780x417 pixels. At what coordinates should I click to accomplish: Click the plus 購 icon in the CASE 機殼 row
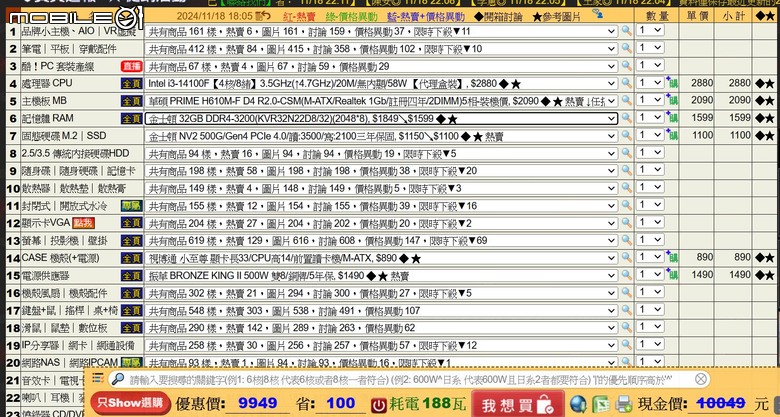672,257
